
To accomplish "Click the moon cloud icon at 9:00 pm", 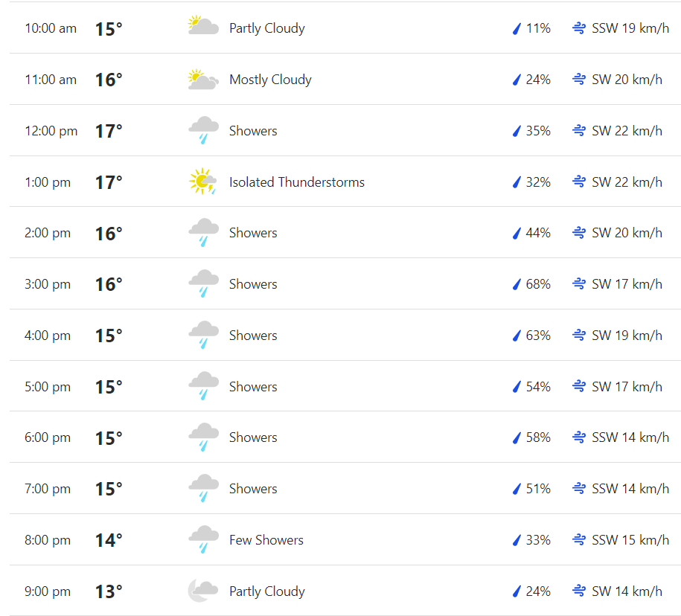I will 202,591.
